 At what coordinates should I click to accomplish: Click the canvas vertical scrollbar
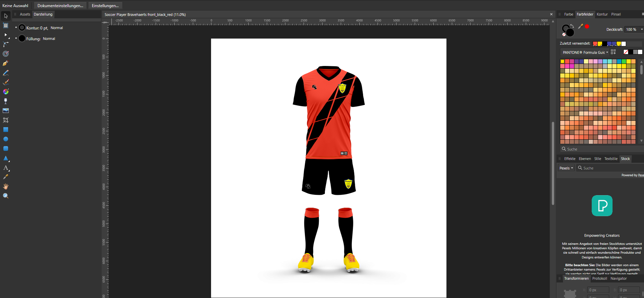point(553,163)
